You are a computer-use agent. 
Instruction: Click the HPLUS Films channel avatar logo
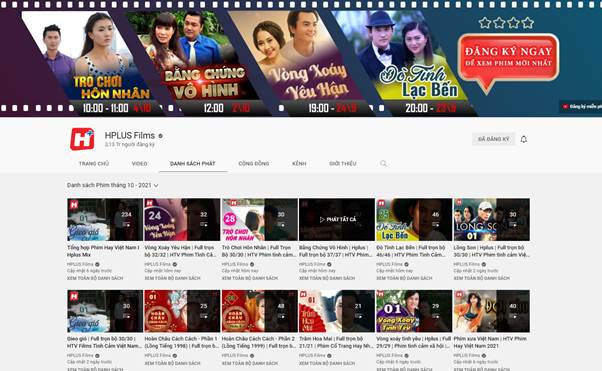tap(82, 139)
